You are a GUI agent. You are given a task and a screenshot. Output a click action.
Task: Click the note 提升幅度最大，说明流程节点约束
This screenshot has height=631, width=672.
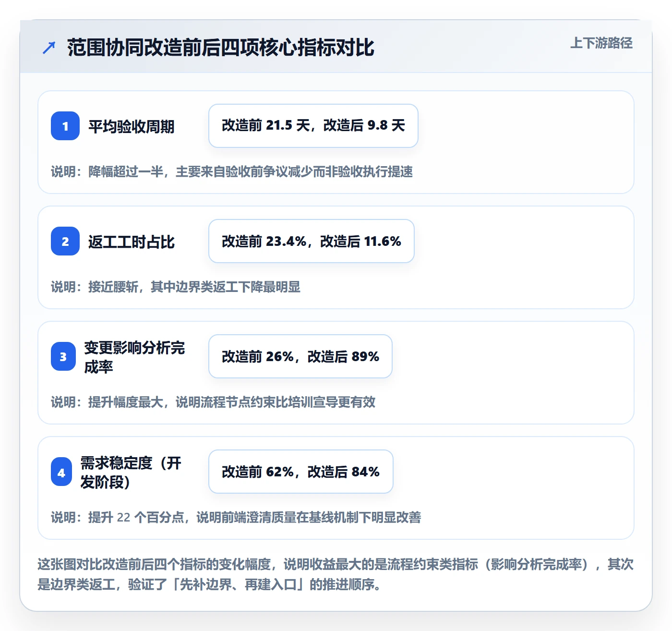click(x=213, y=402)
